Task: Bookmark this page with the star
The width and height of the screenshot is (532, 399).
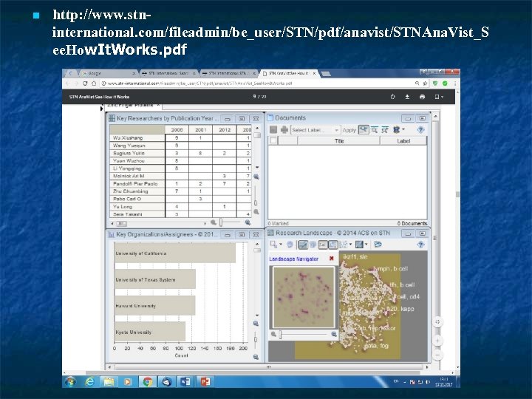Action: click(425, 83)
